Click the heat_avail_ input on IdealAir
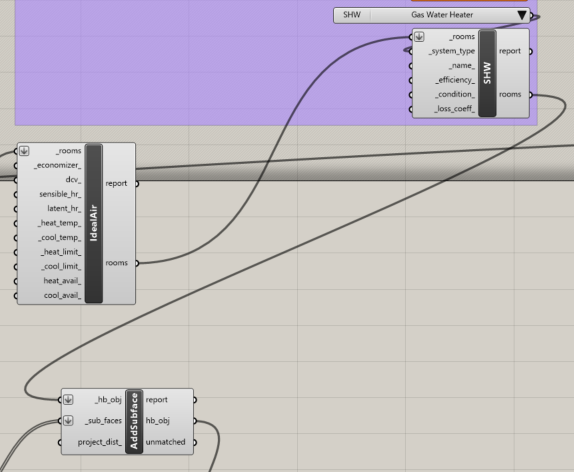574x472 pixels. tap(62, 281)
